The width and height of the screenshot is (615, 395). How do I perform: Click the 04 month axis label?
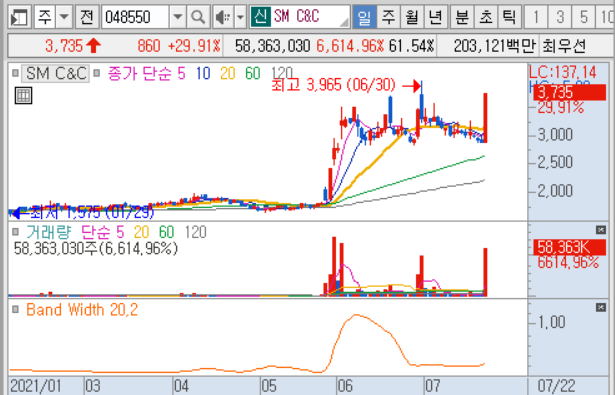(181, 386)
